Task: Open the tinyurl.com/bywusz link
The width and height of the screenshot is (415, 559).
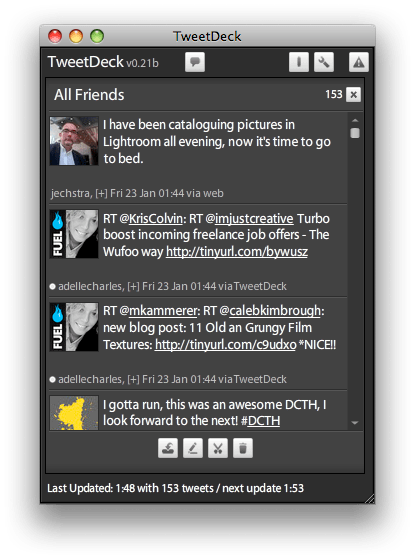Action: tap(237, 252)
